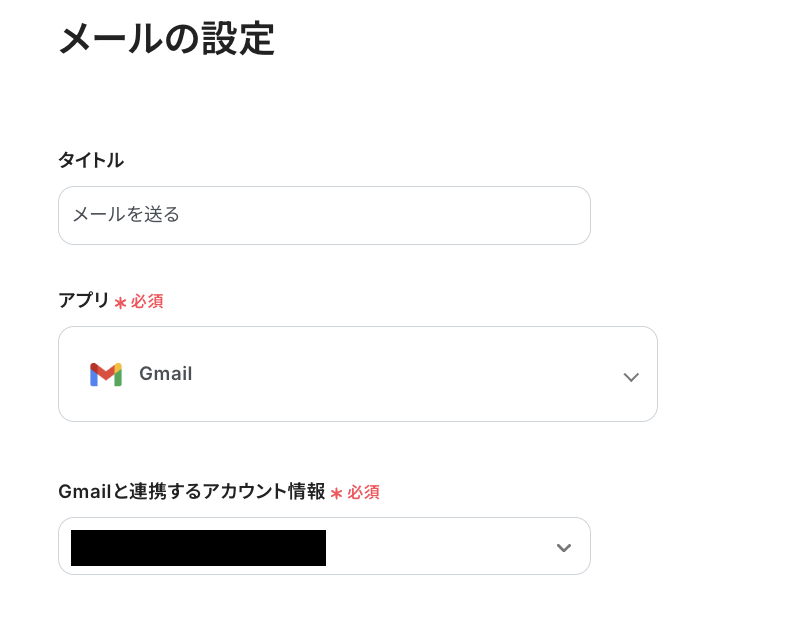Select the Gmail text in app selector
804x624 pixels.
(x=166, y=374)
